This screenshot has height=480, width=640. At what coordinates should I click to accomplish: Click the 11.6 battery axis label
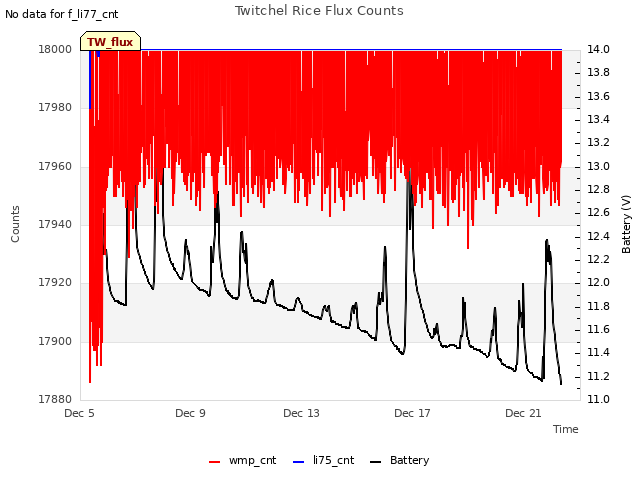[x=598, y=330]
